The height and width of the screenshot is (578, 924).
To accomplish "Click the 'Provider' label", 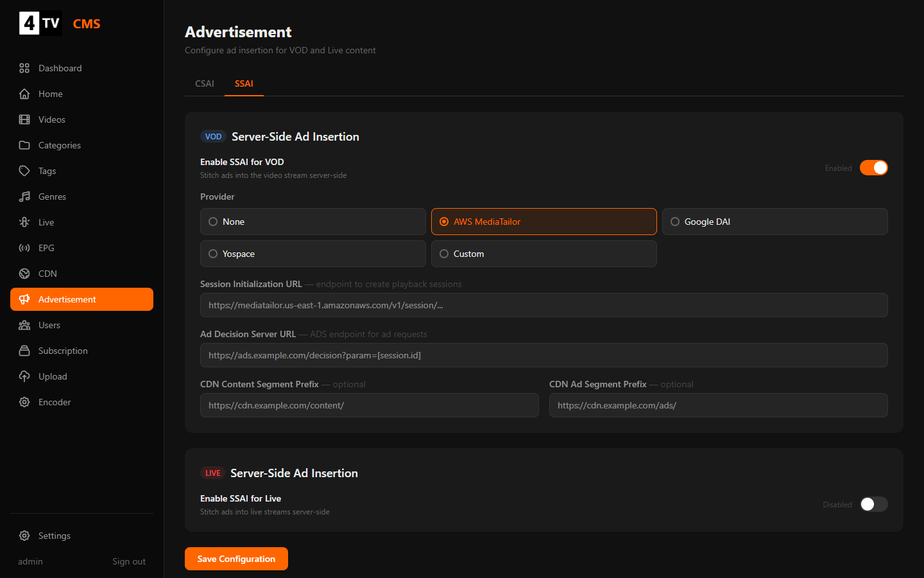I will click(x=218, y=197).
